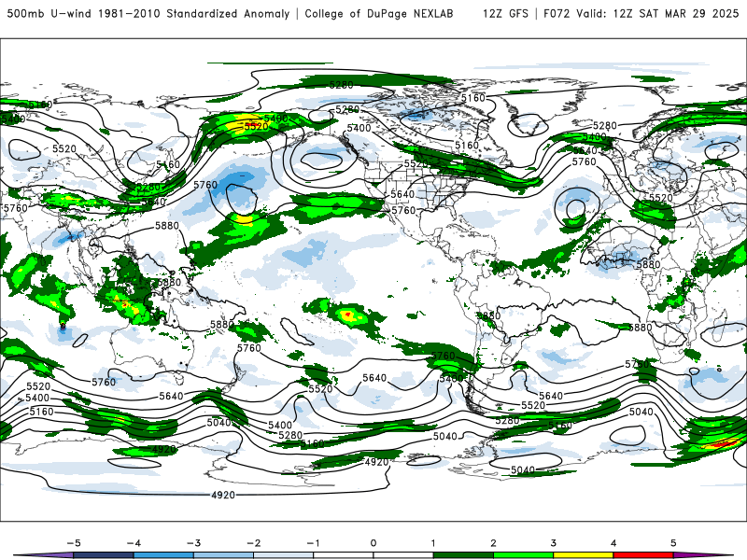Viewport: 747px width, 560px height.
Task: Click the purple below -5 colorbar end
Action: pyautogui.click(x=44, y=555)
